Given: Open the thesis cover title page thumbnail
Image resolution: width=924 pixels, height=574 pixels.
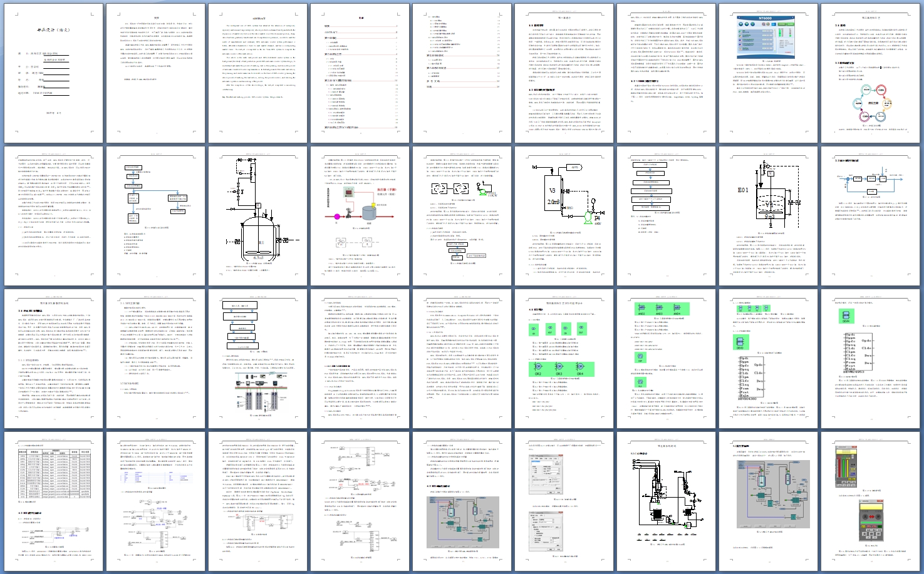Looking at the screenshot, I should point(53,73).
